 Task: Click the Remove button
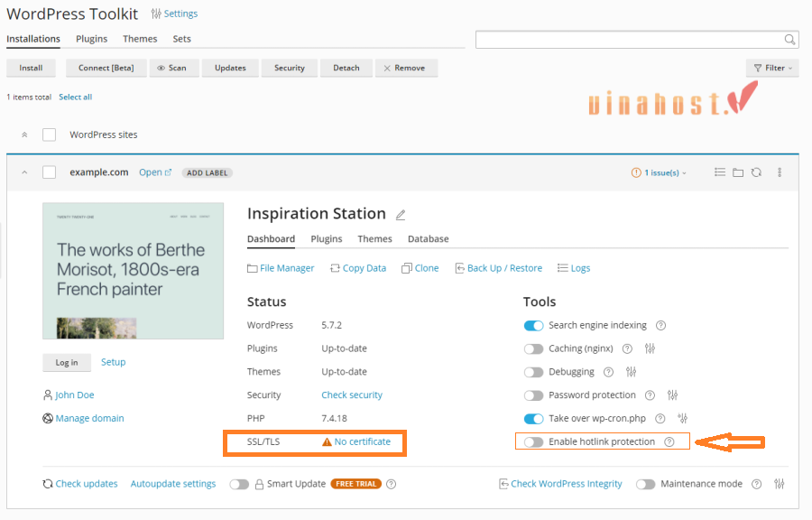pyautogui.click(x=407, y=68)
